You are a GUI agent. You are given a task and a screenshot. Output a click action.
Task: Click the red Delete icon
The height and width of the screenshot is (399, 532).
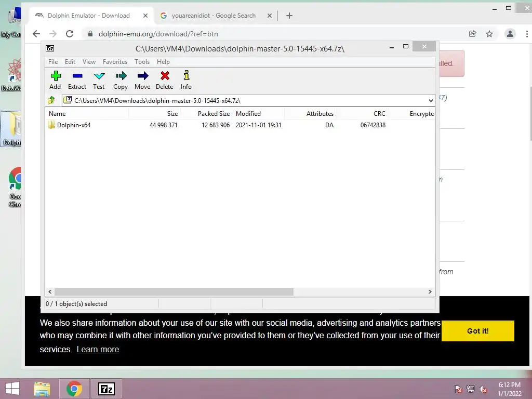pos(165,80)
